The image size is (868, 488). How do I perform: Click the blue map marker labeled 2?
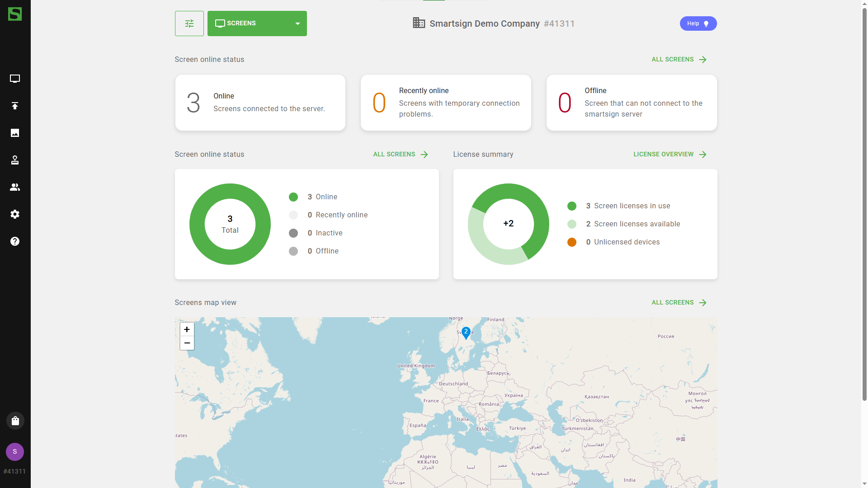click(x=466, y=333)
